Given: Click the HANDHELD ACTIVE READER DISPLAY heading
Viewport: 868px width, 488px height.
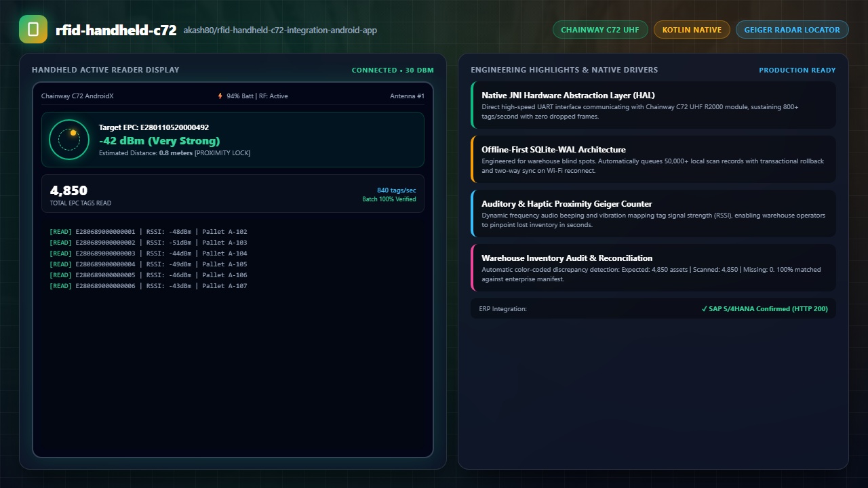Looking at the screenshot, I should pos(106,70).
